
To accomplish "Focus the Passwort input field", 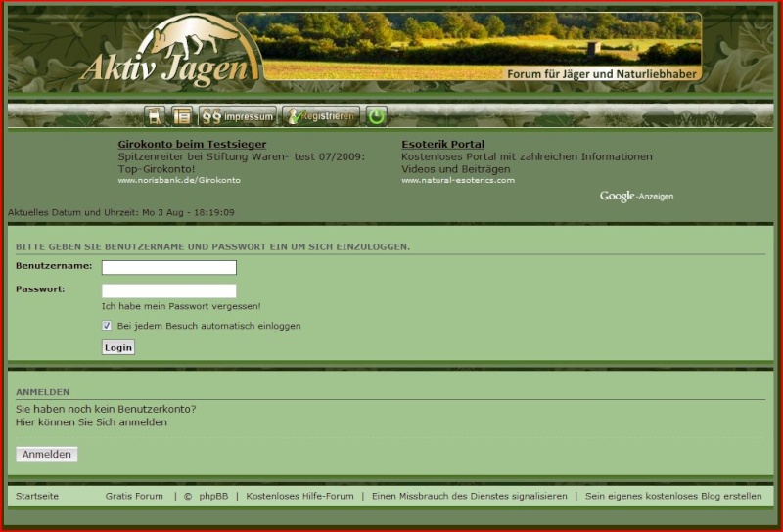I will pyautogui.click(x=169, y=291).
